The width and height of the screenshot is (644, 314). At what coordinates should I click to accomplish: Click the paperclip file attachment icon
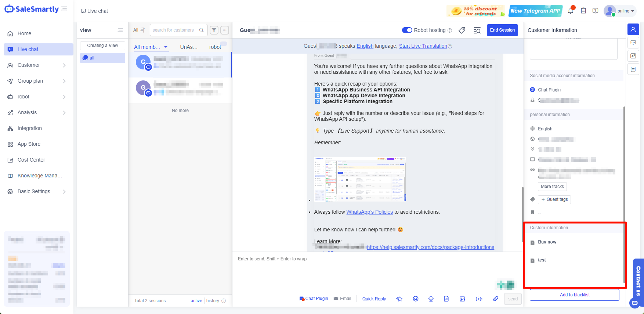click(495, 299)
